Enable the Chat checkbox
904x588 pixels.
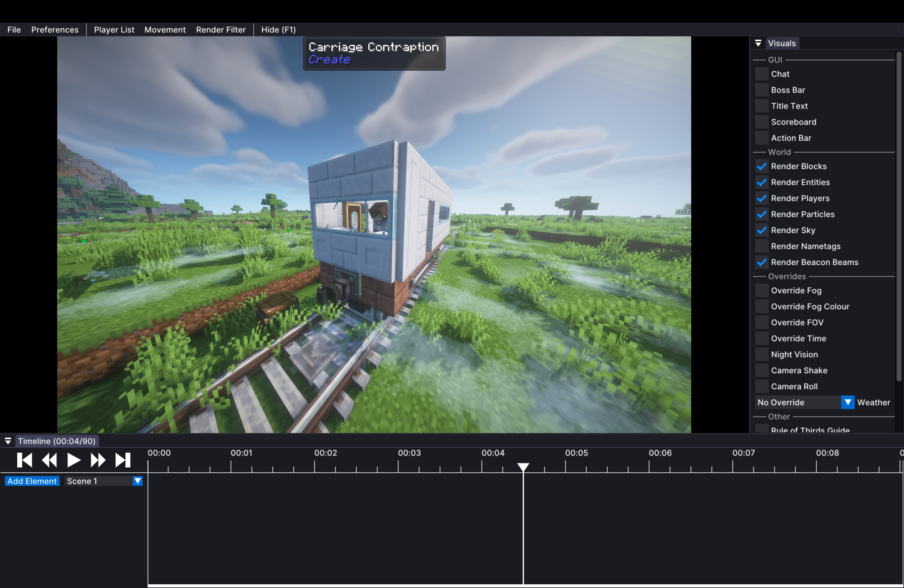pos(762,74)
